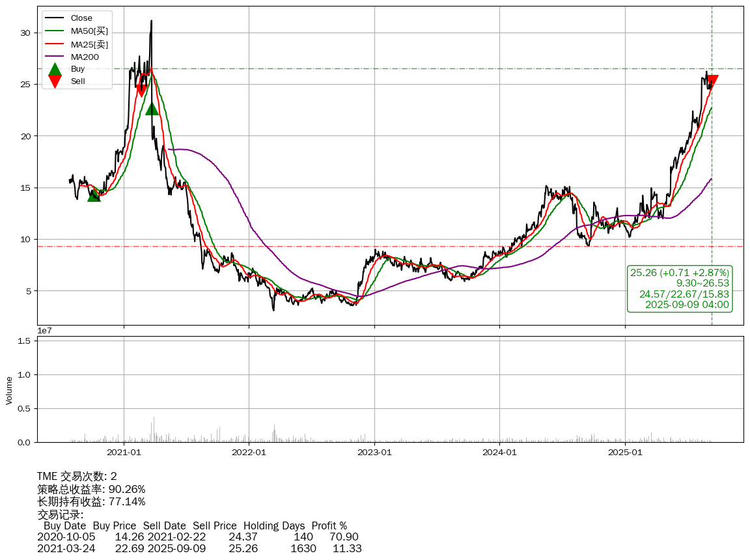Select the Sell marker near February 2021
This screenshot has width=750, height=560.
[141, 90]
